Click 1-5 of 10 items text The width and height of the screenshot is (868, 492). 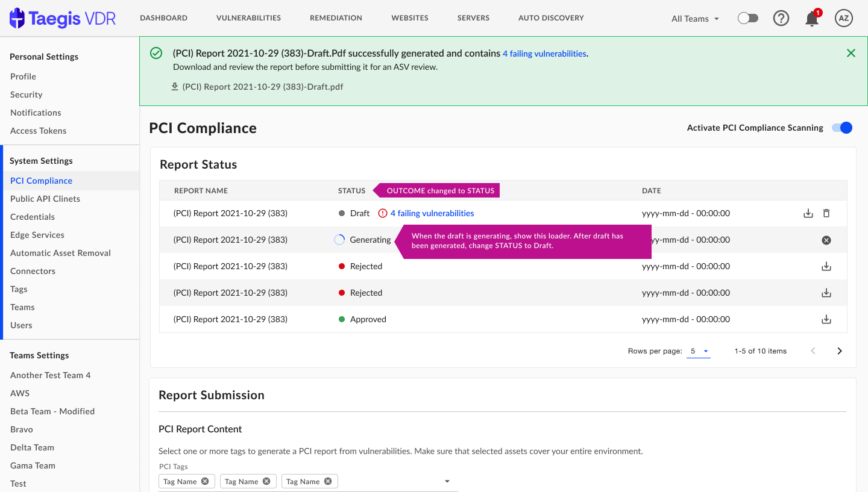(760, 351)
